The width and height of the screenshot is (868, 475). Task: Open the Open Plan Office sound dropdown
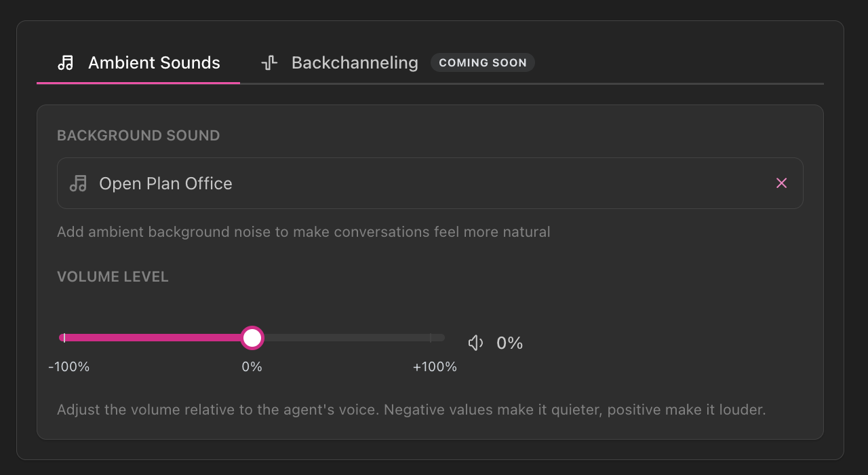point(407,183)
